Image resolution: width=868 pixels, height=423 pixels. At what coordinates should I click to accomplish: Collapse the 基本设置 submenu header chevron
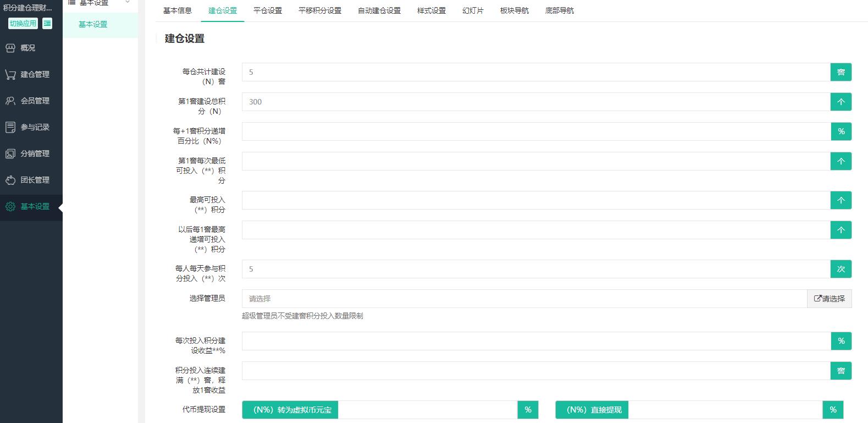pyautogui.click(x=128, y=3)
